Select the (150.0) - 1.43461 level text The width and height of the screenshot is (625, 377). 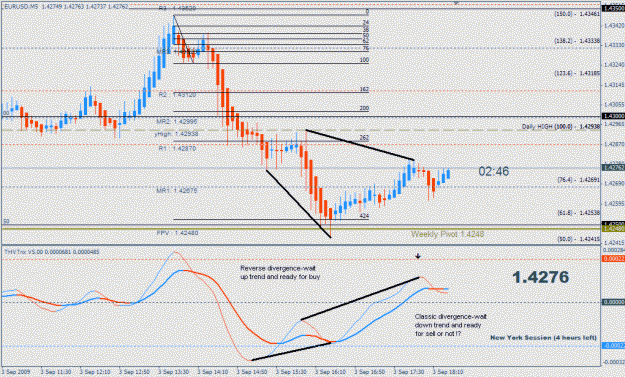tap(577, 14)
